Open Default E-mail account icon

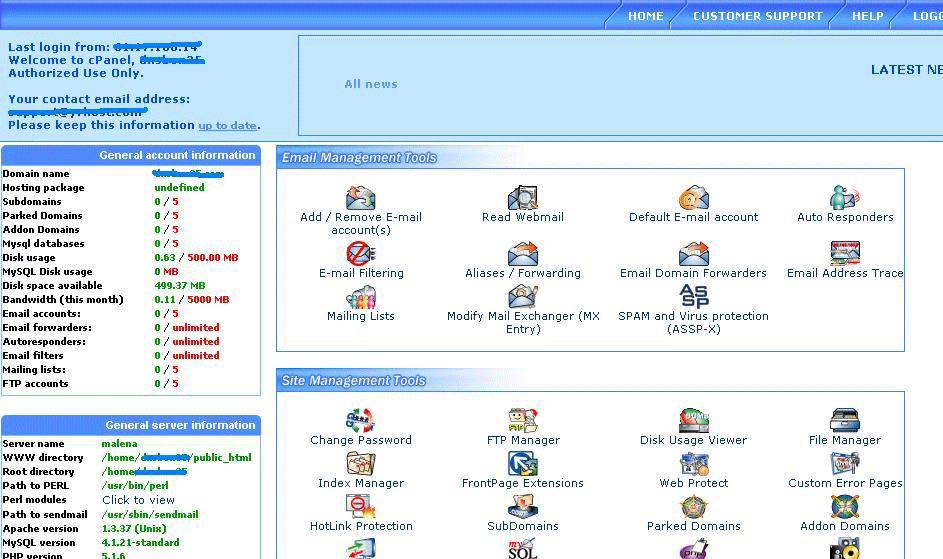(x=693, y=198)
